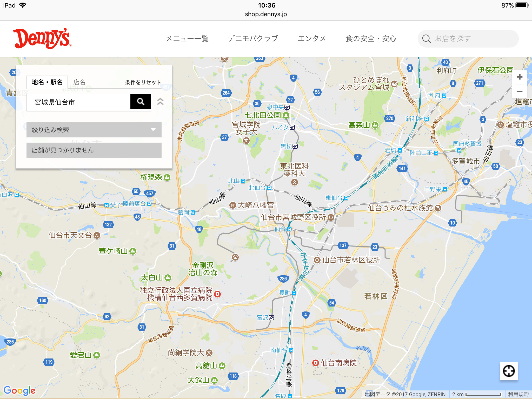Click the current location crosshair button

point(509,371)
